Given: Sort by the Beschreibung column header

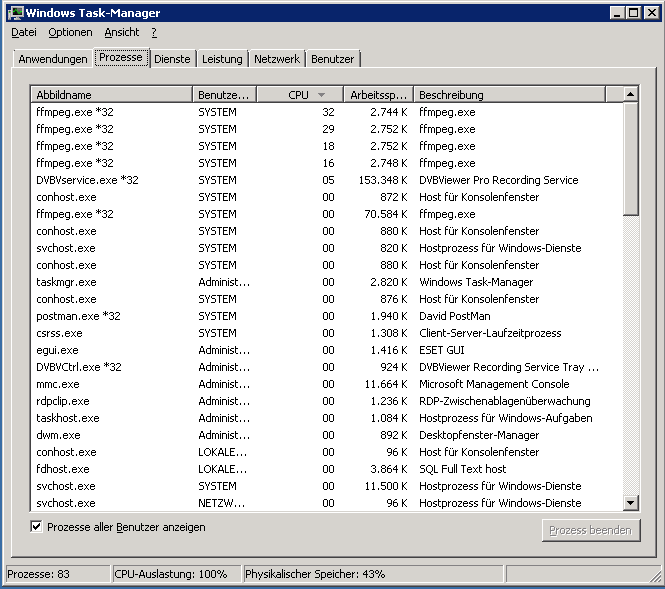Looking at the screenshot, I should [508, 95].
